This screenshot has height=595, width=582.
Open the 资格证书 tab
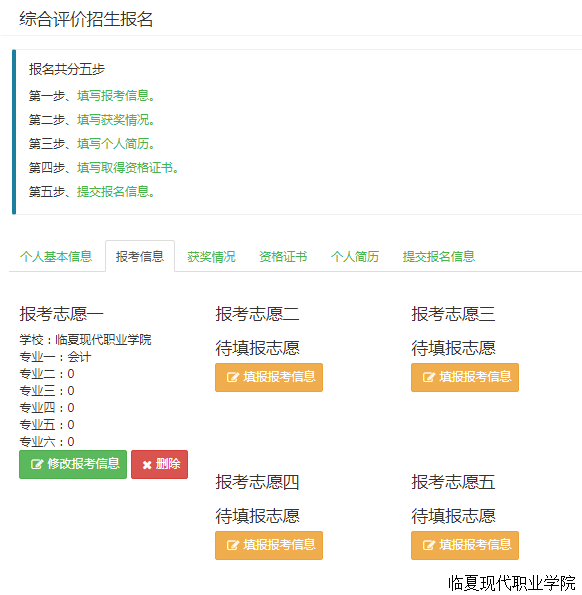point(283,257)
